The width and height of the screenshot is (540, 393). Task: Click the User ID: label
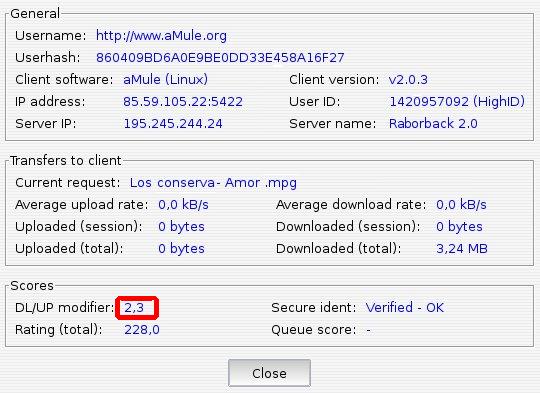click(315, 102)
